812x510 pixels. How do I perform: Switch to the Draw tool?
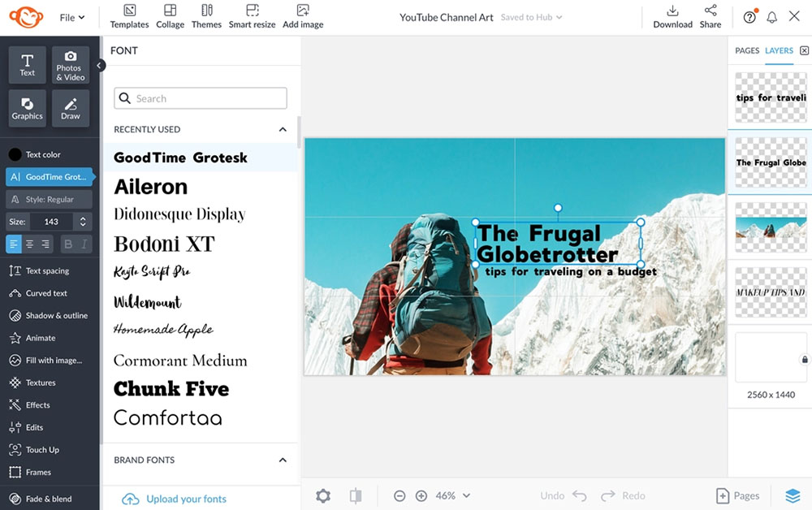[70, 108]
